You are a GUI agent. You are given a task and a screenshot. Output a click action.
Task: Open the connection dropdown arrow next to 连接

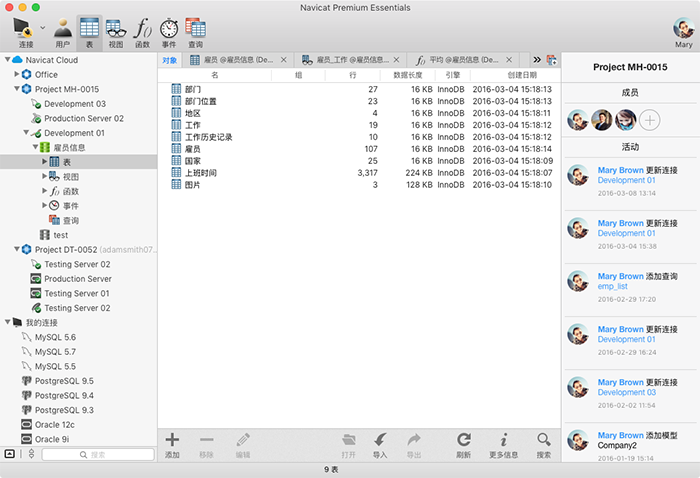click(42, 28)
